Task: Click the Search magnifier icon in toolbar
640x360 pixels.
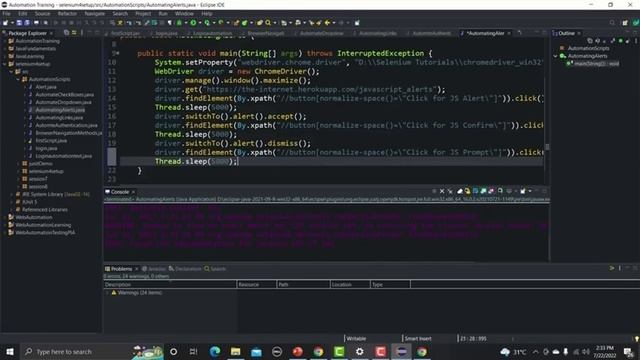Action: click(268, 23)
